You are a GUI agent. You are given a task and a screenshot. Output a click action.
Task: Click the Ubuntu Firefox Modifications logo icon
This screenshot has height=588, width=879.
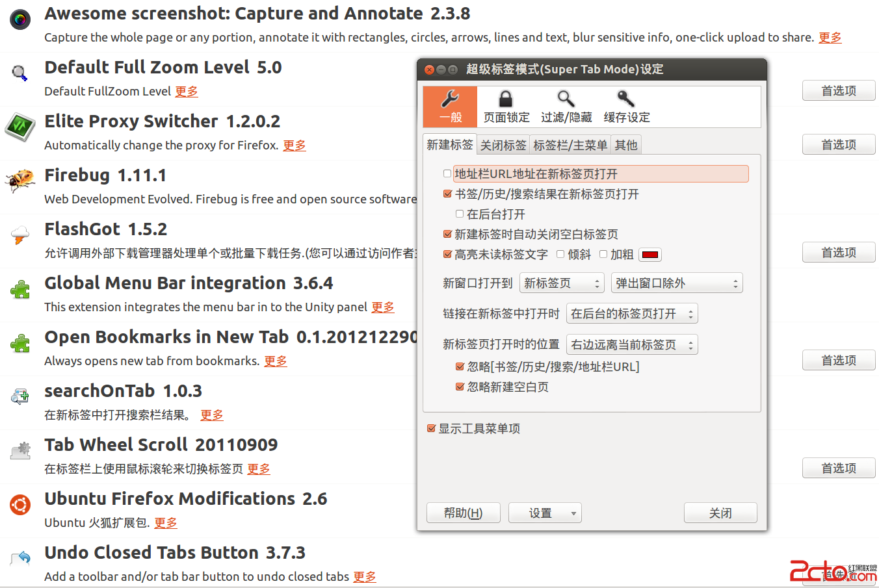point(20,504)
